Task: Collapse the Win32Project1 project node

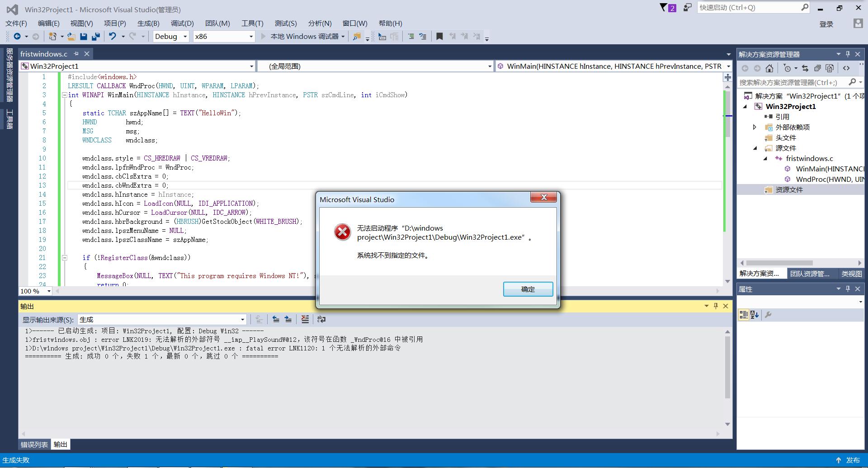Action: point(745,107)
